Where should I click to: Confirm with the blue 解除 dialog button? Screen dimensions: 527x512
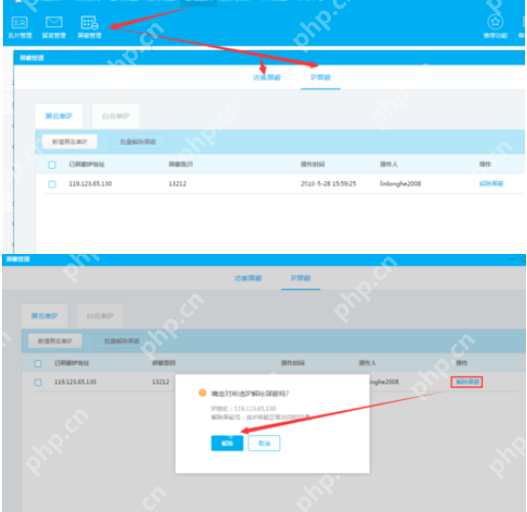tap(227, 443)
